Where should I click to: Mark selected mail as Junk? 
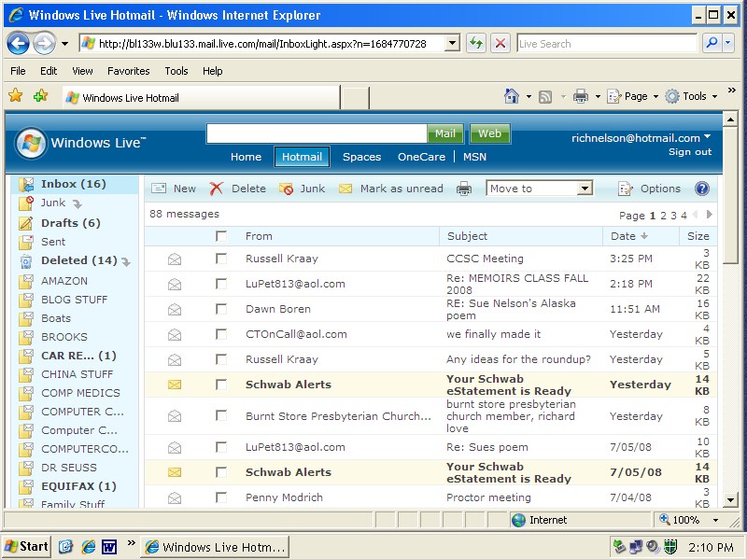pyautogui.click(x=286, y=188)
